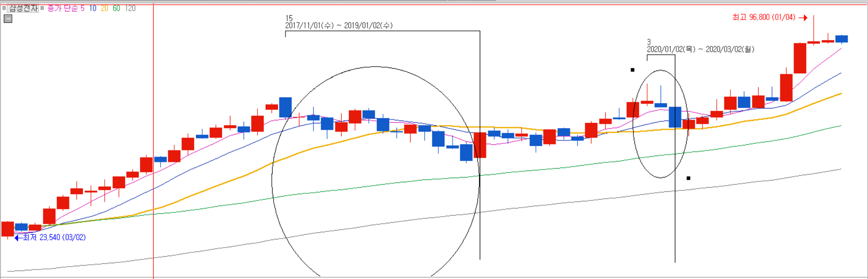The image size is (868, 279).
Task: Click the green 60-period average legend number
Action: [x=116, y=8]
